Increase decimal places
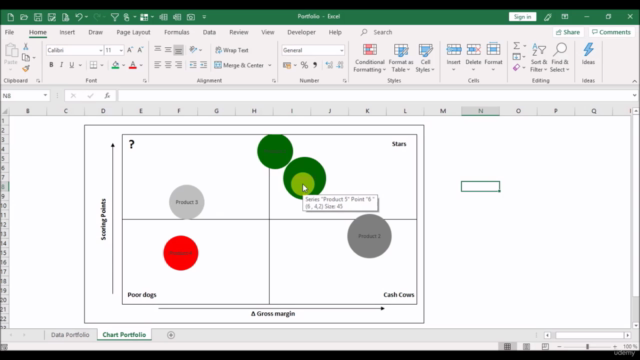640x360 pixels. [x=329, y=65]
